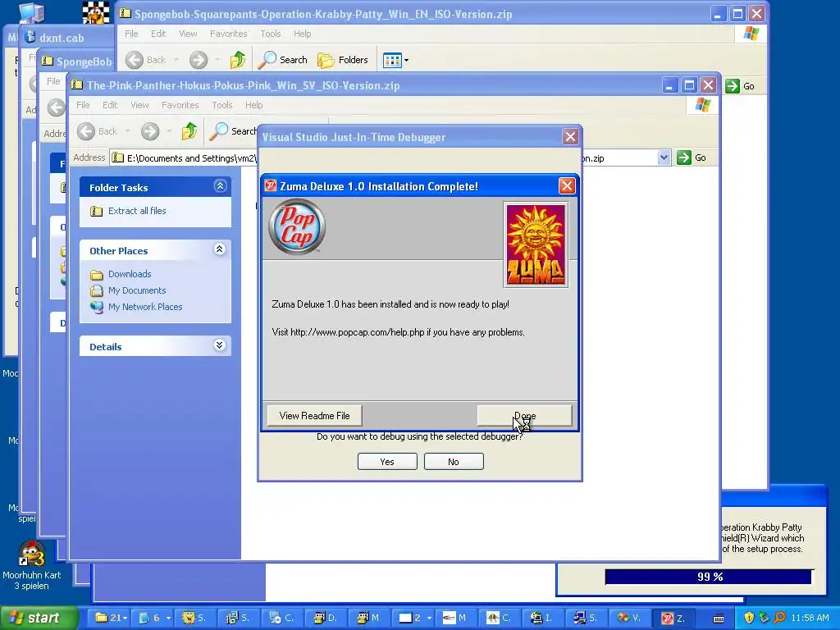The width and height of the screenshot is (840, 630).
Task: Open taskbar group of 21 folder windows
Action: (111, 618)
